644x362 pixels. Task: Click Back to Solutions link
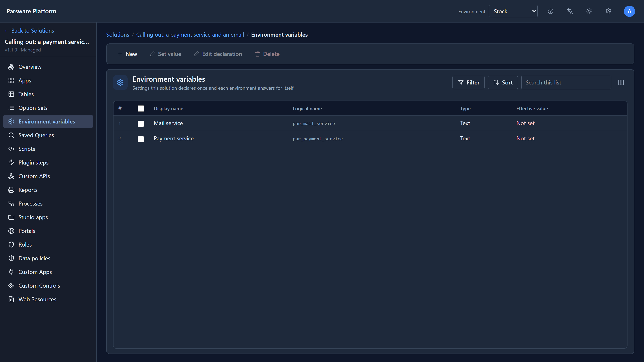click(30, 31)
